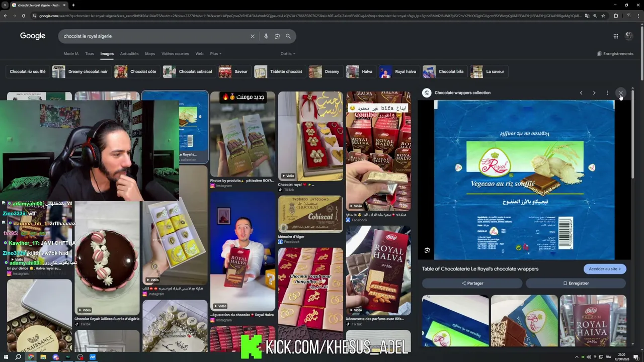Search inside the previewed image with Lens
This screenshot has width=644, height=362.
pyautogui.click(x=427, y=250)
